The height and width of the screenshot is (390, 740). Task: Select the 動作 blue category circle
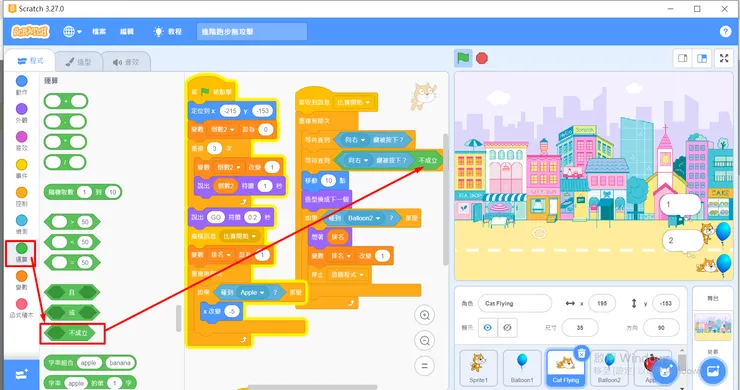[21, 81]
